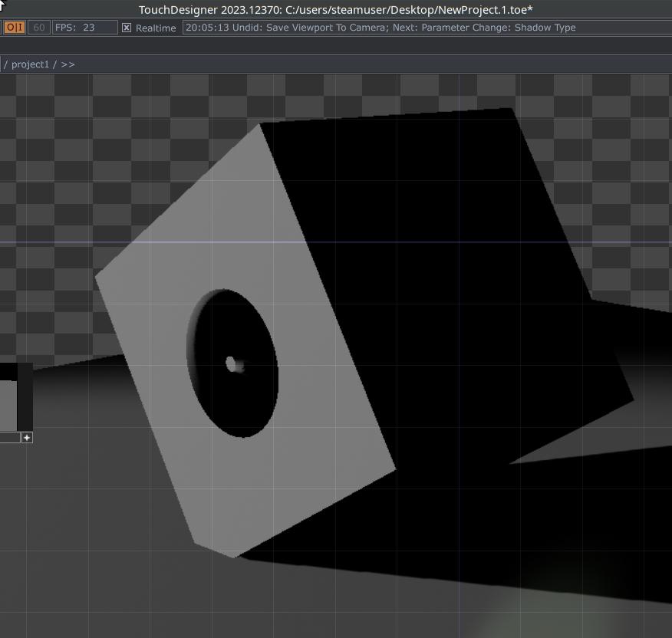Click the FPS: 23 readout
Viewport: 672px width, 638px height.
click(85, 28)
